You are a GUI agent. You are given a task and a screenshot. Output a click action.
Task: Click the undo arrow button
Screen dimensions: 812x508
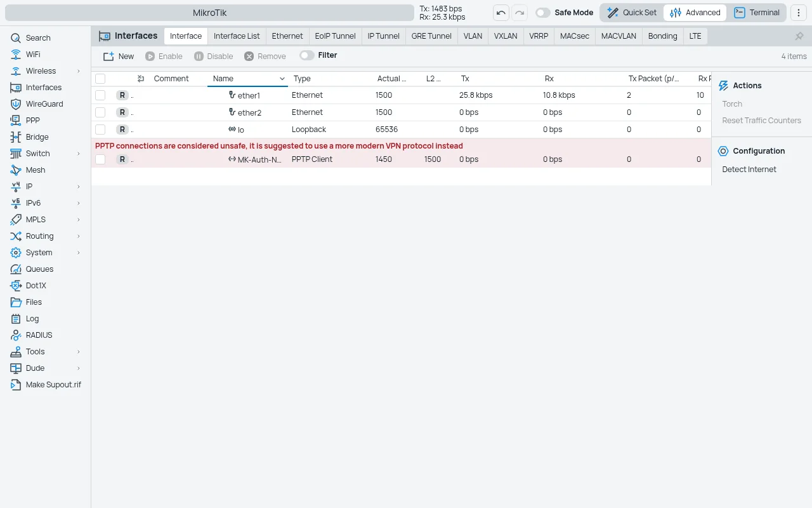pos(501,13)
